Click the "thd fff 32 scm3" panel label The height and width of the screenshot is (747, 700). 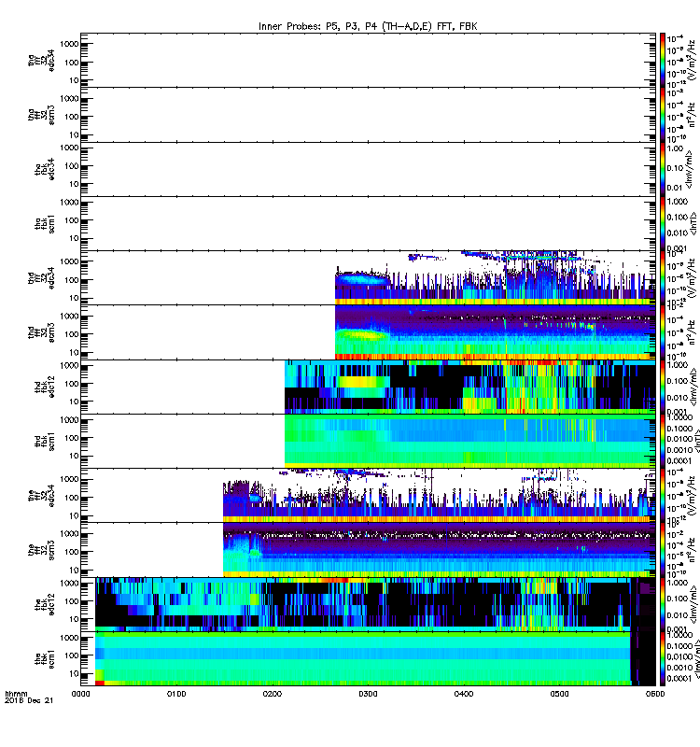[41, 332]
